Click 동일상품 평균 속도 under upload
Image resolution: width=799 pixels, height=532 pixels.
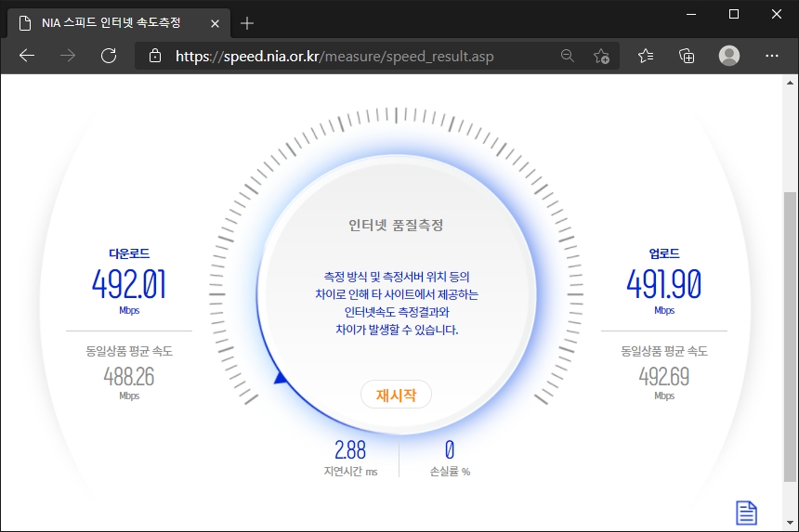coord(664,351)
